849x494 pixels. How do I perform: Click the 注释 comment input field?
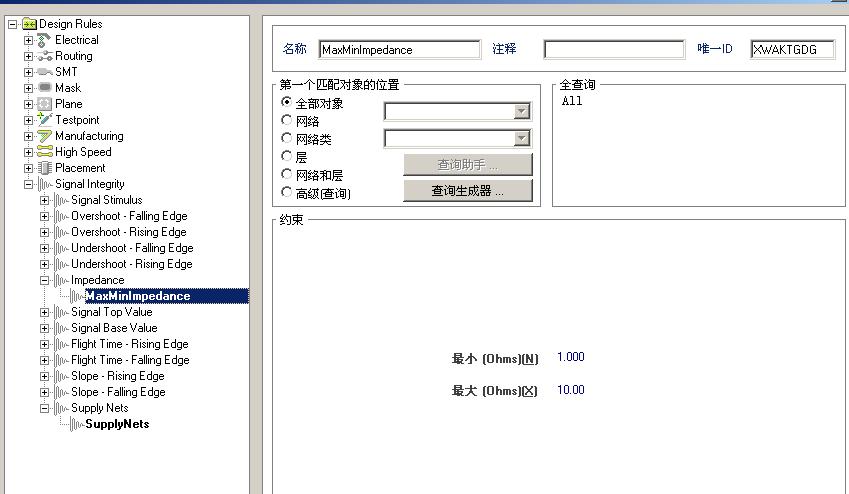[x=614, y=50]
